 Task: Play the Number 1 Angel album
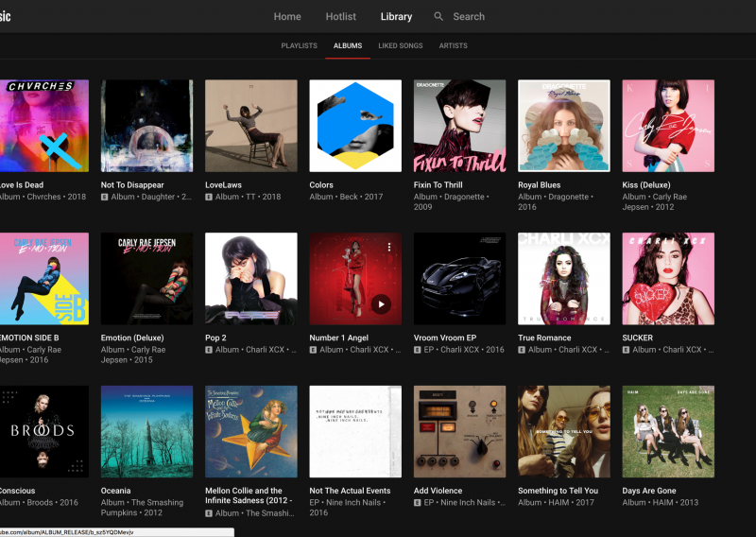click(381, 304)
